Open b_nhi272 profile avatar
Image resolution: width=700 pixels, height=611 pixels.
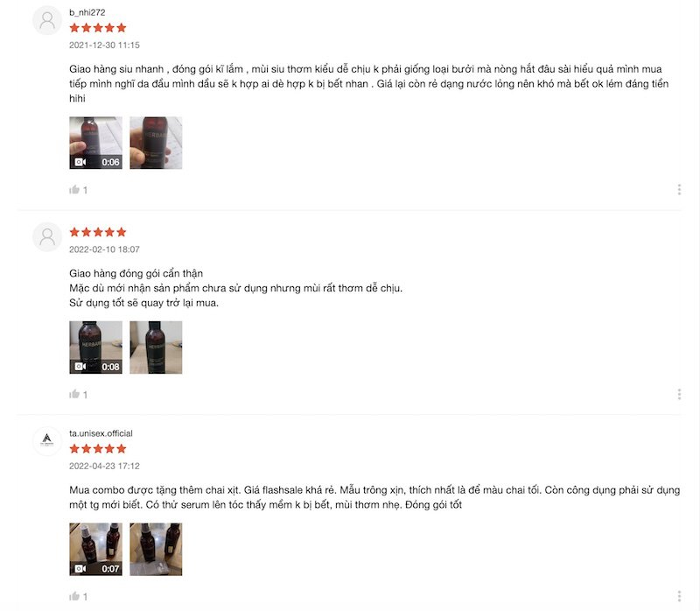click(x=47, y=20)
